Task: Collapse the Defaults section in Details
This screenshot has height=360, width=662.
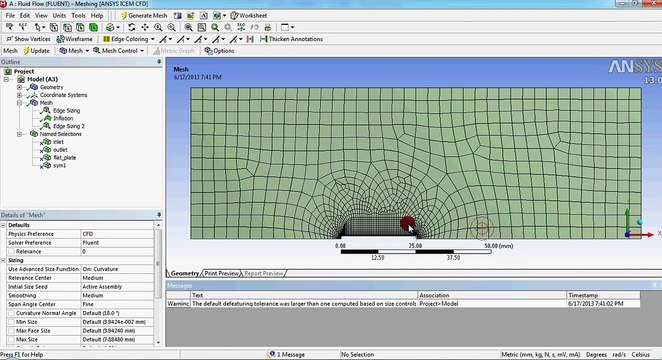Action: 3,225
